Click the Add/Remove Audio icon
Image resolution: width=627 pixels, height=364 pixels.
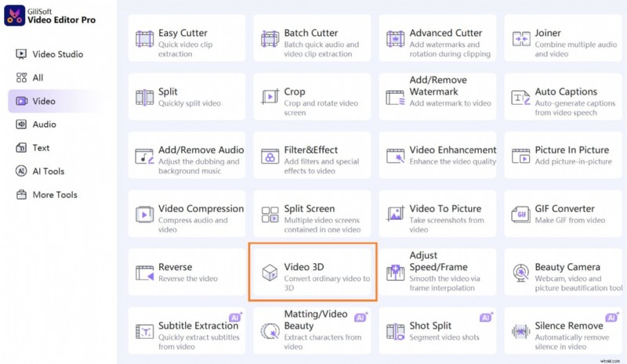pyautogui.click(x=144, y=157)
